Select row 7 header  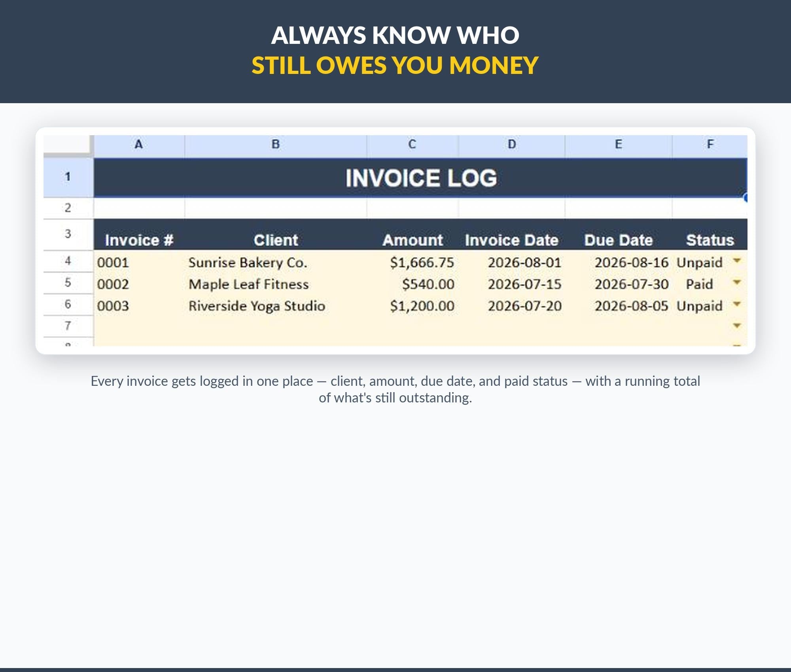(x=68, y=326)
